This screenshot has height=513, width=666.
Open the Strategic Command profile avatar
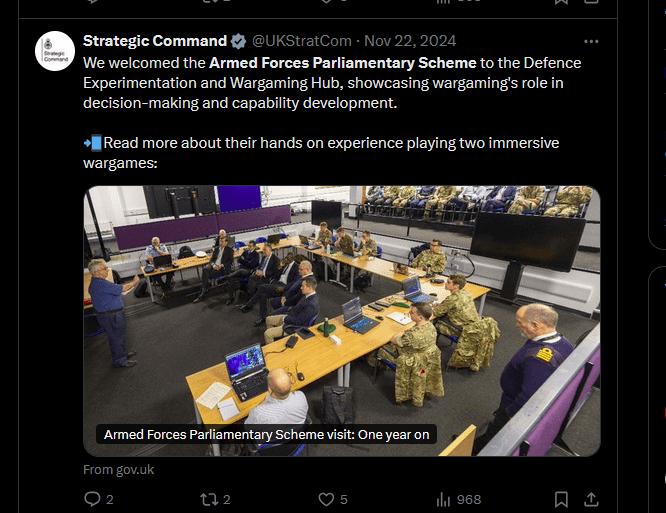coord(55,51)
